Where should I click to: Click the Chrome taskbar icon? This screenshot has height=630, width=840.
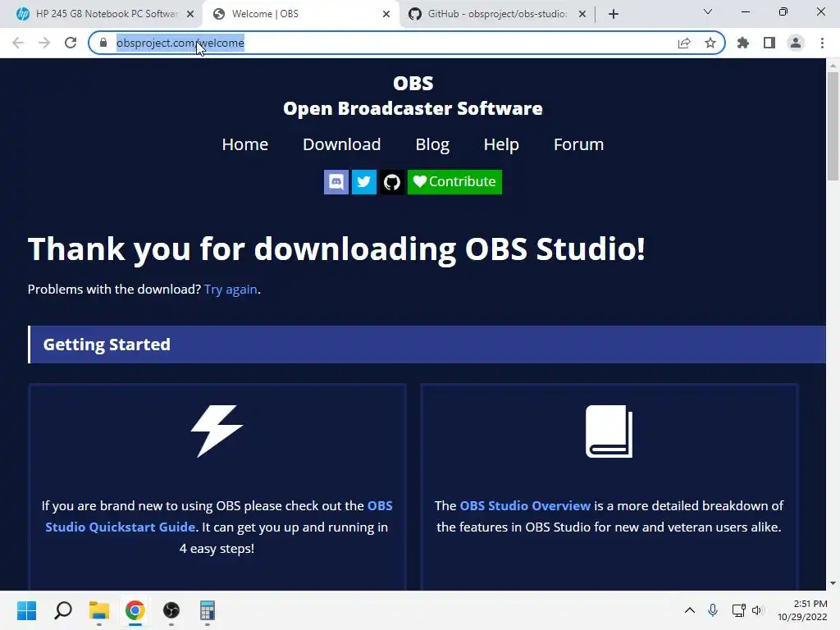click(135, 610)
